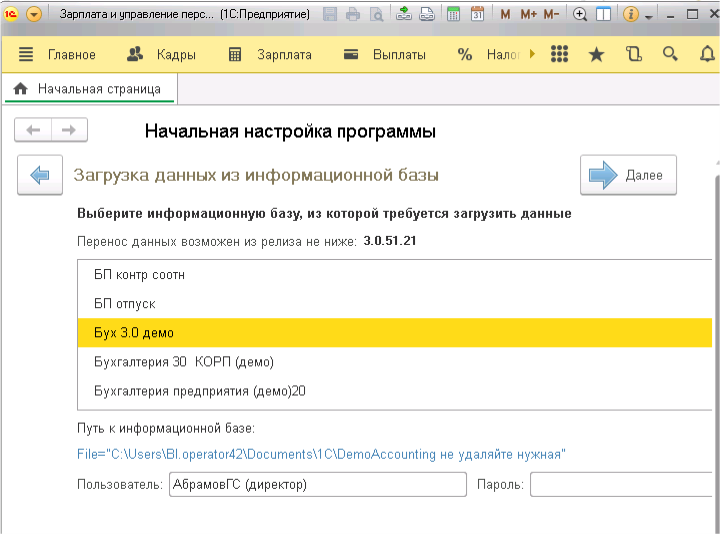This screenshot has width=721, height=534.
Task: Click the grey forward navigation arrow
Action: (69, 130)
